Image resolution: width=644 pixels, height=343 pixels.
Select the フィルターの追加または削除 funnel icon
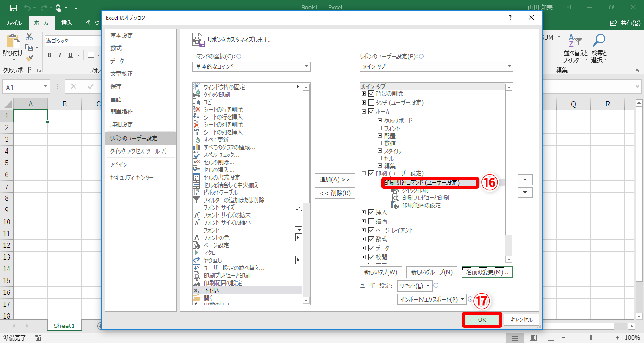(x=197, y=200)
